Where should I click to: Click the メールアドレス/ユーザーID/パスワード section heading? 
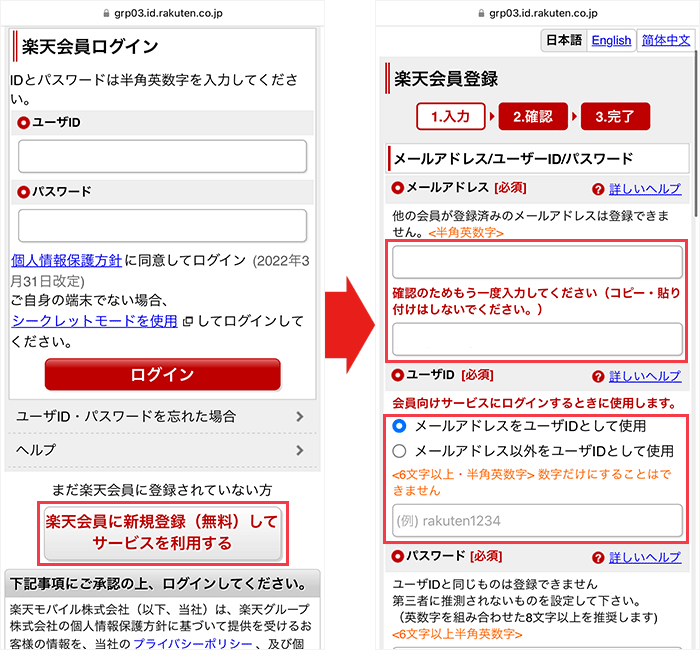[513, 158]
